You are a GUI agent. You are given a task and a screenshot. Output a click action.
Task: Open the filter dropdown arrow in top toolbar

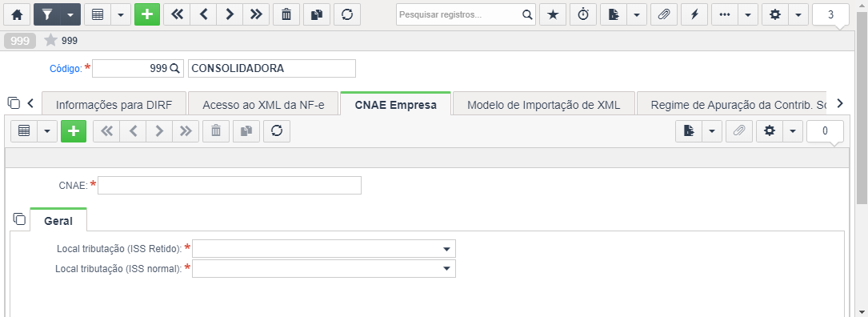click(70, 15)
